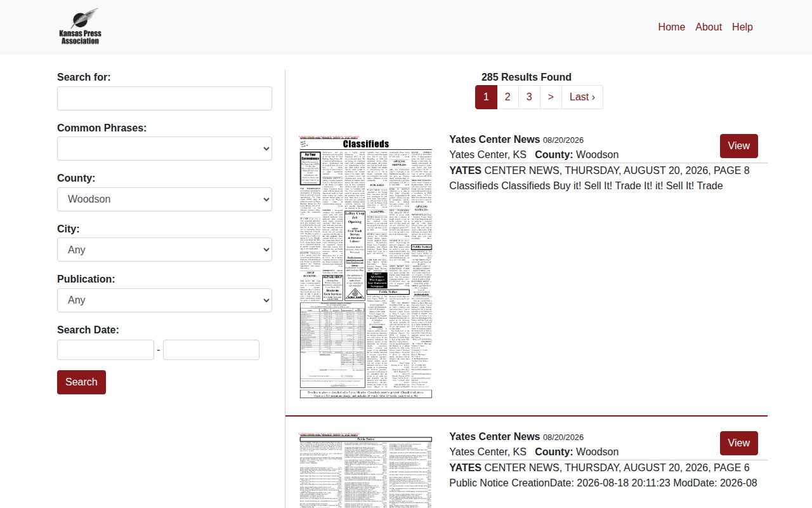
Task: Click the Search for label
Action: [84, 77]
